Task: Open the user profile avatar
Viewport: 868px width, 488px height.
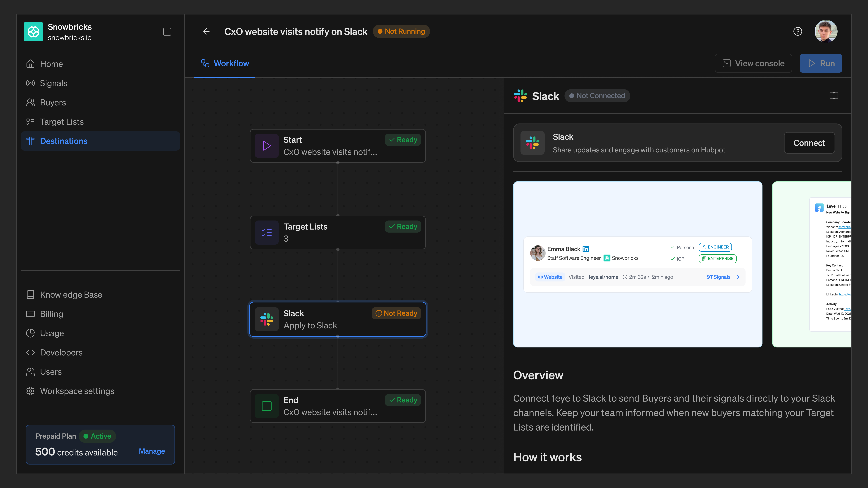Action: pyautogui.click(x=826, y=31)
